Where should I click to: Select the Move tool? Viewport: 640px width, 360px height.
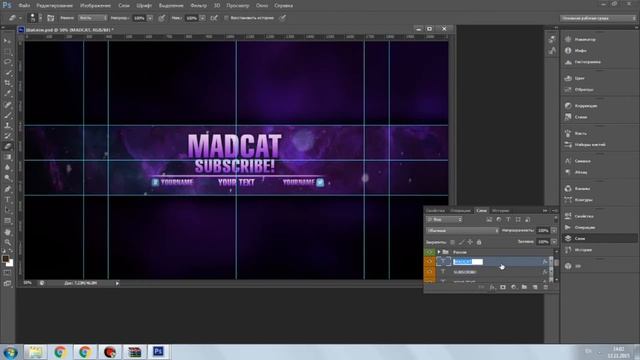click(x=7, y=41)
